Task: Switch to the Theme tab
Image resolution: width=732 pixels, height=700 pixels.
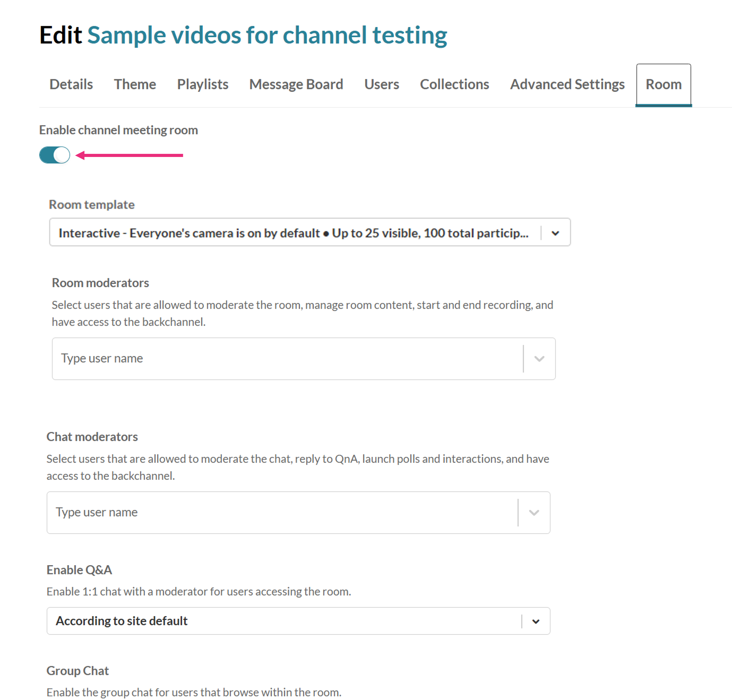Action: pyautogui.click(x=135, y=84)
